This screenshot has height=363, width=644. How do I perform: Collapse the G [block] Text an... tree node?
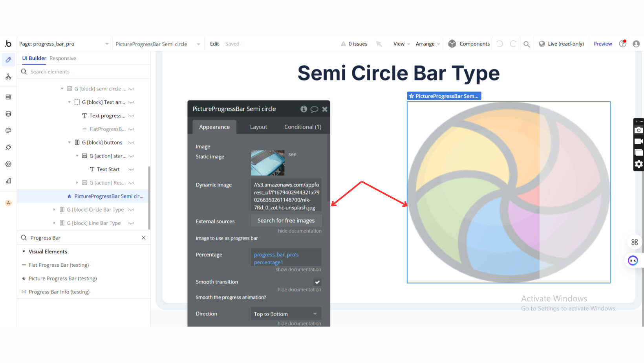[70, 102]
